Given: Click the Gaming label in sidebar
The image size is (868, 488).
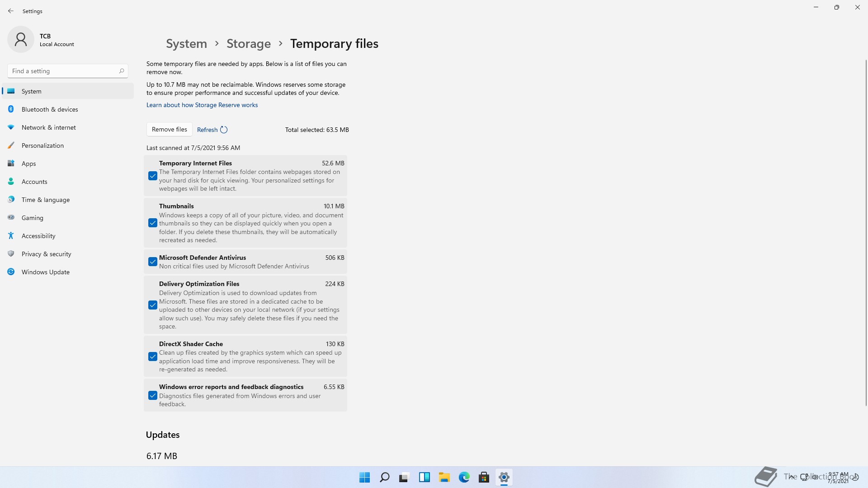Looking at the screenshot, I should point(33,218).
